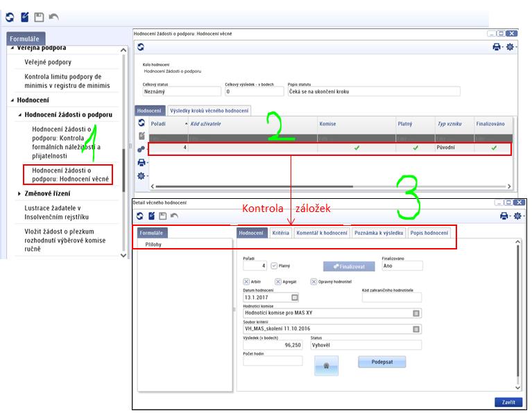Click edit record icon beside the grid
The height and width of the screenshot is (413, 532).
(x=141, y=136)
